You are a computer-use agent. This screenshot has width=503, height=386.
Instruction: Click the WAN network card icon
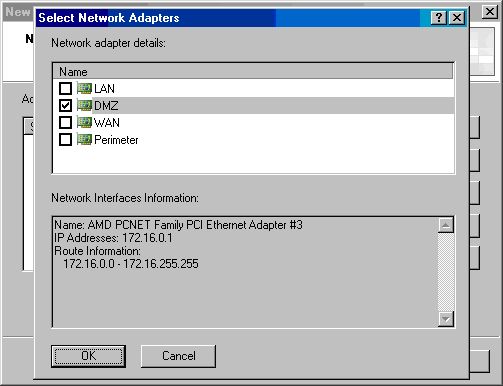coord(84,122)
